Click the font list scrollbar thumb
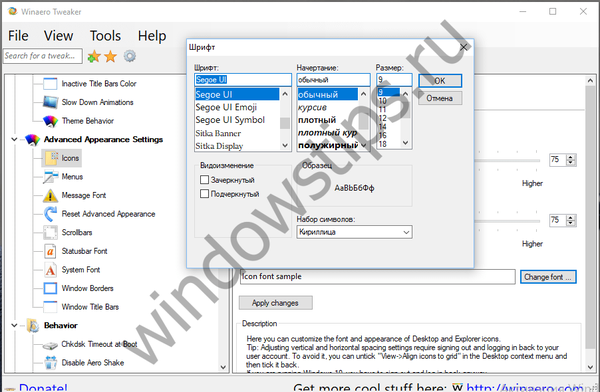The height and width of the screenshot is (392, 600). (x=285, y=124)
